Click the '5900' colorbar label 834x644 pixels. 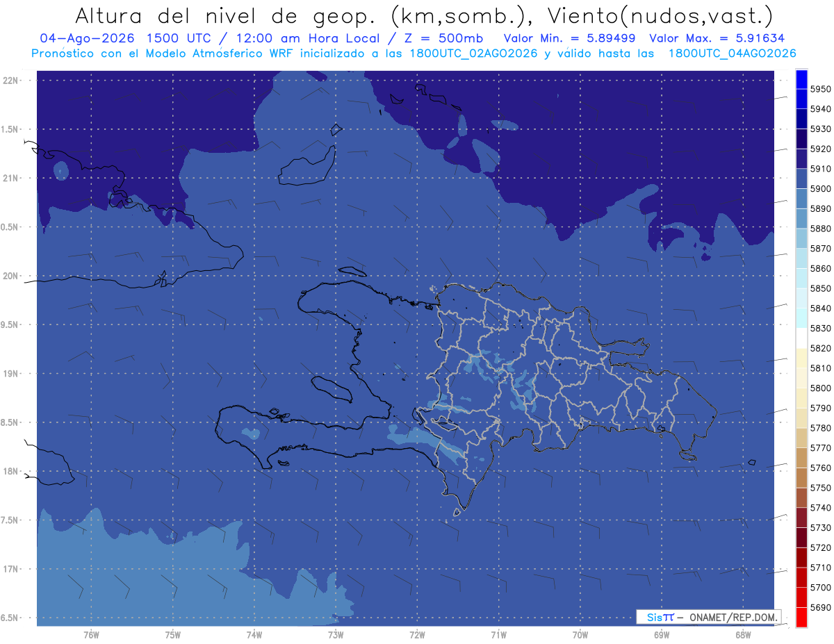820,189
